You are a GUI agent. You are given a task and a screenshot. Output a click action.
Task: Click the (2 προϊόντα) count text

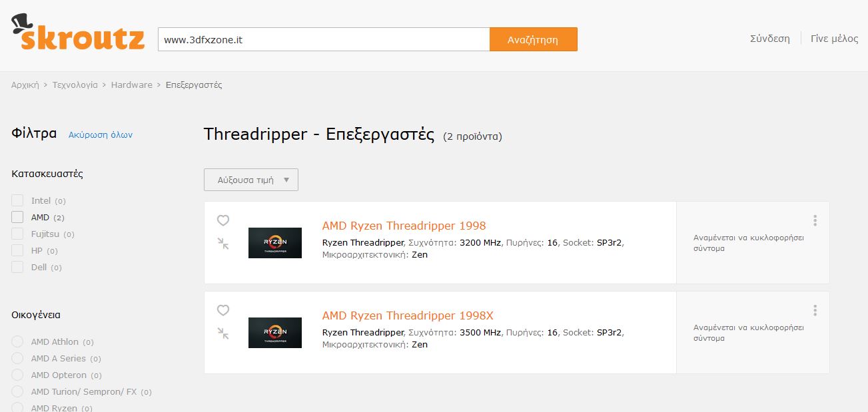472,136
